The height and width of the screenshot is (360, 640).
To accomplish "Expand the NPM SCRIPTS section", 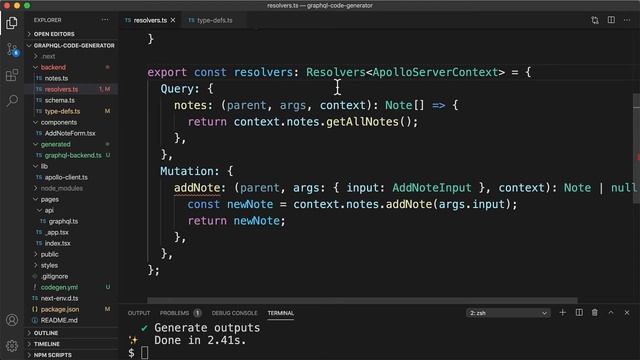I will [52, 355].
